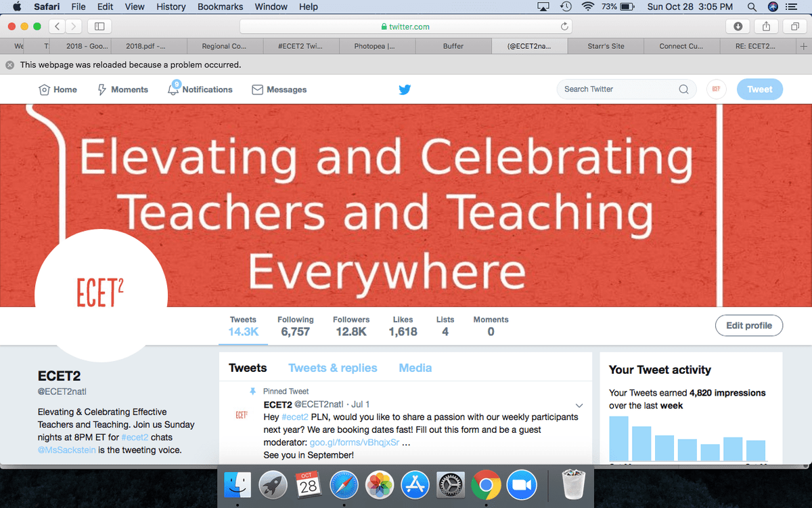Click the @MsSackstein mention in the bio
This screenshot has width=812, height=508.
(x=66, y=450)
